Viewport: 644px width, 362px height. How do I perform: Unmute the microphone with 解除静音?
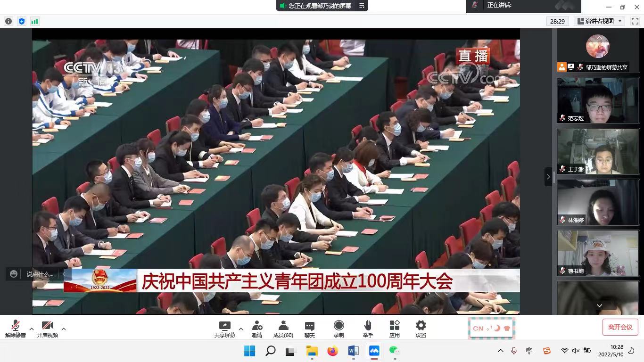16,329
